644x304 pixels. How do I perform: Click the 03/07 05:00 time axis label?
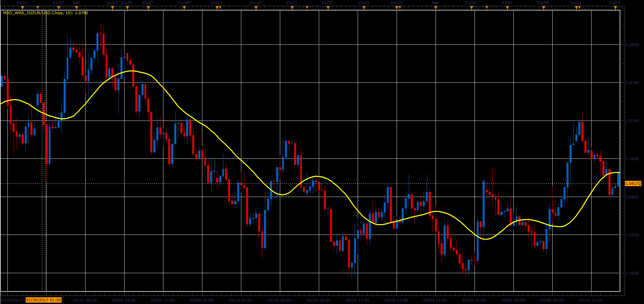click(x=513, y=300)
